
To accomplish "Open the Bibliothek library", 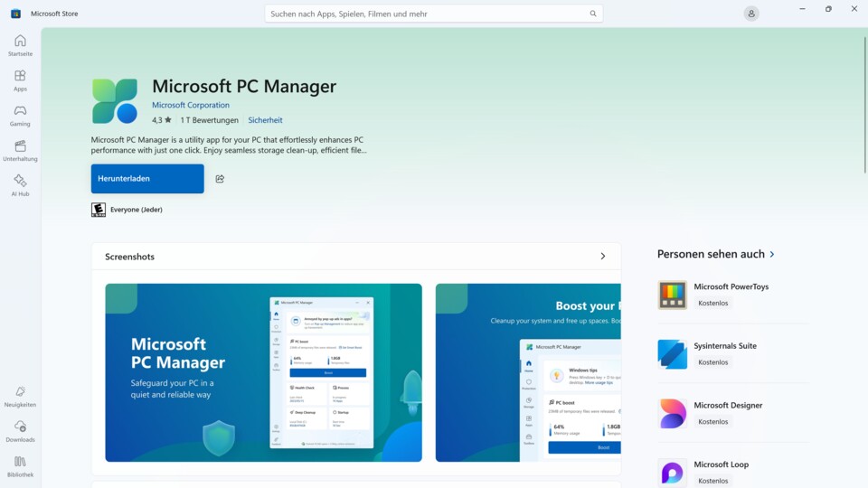I will (x=20, y=466).
